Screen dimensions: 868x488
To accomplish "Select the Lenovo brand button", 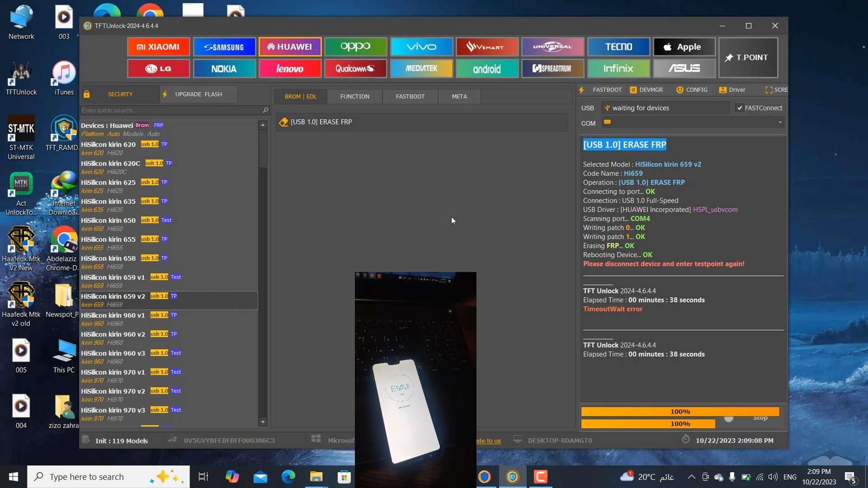I will click(290, 68).
